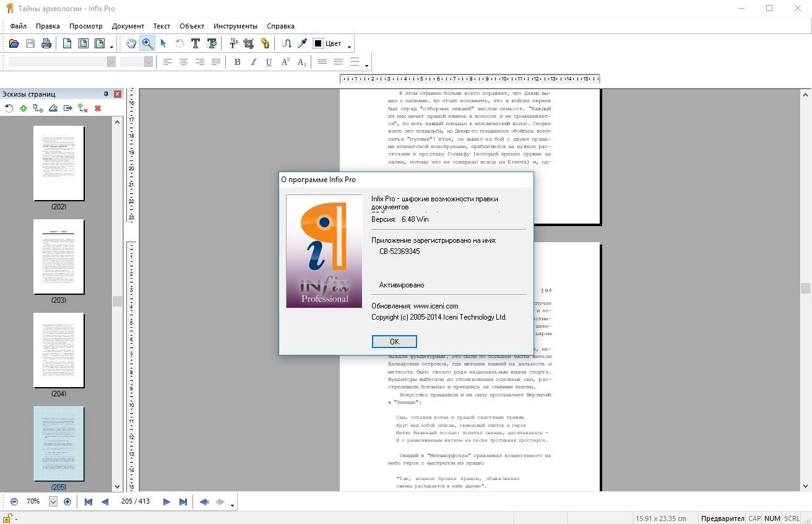Pin the Эскизы страниц panel
Image resolution: width=812 pixels, height=524 pixels.
[106, 94]
